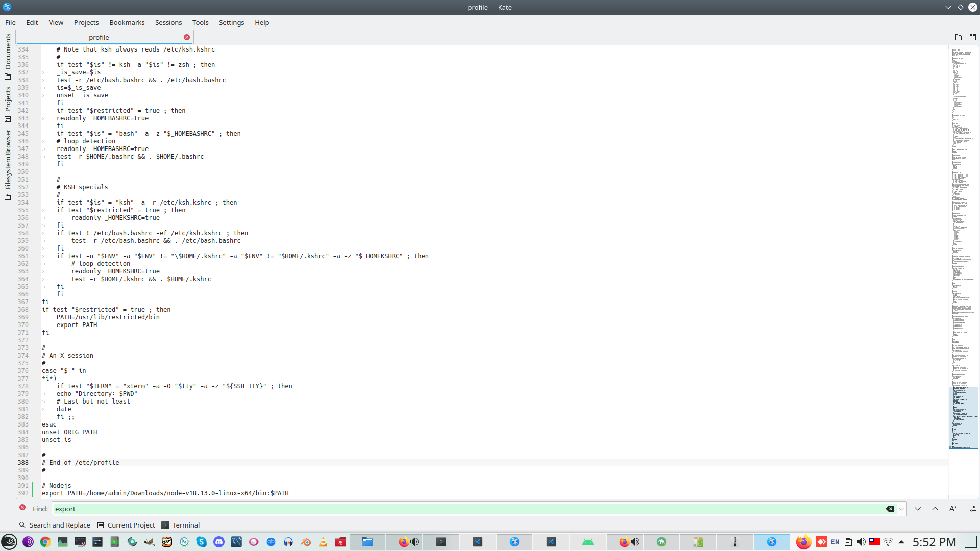The width and height of the screenshot is (980, 551).
Task: Open search history dropdown
Action: coord(901,509)
